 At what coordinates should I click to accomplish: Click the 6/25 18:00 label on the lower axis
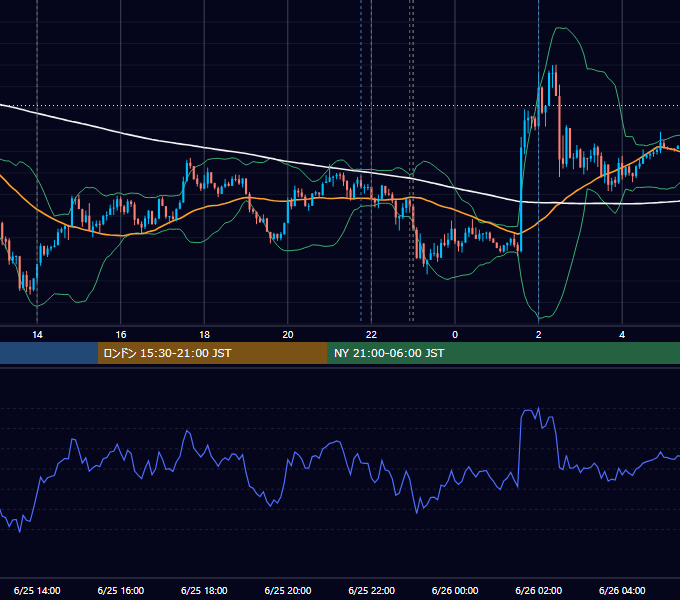[x=204, y=590]
